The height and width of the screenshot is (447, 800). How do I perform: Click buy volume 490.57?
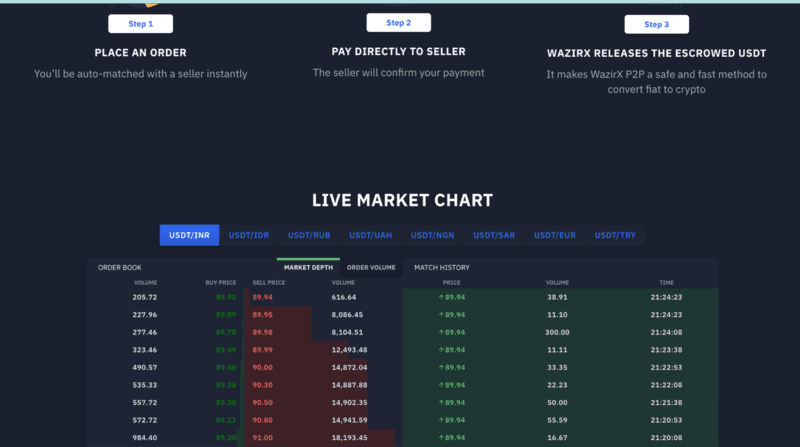click(x=145, y=367)
